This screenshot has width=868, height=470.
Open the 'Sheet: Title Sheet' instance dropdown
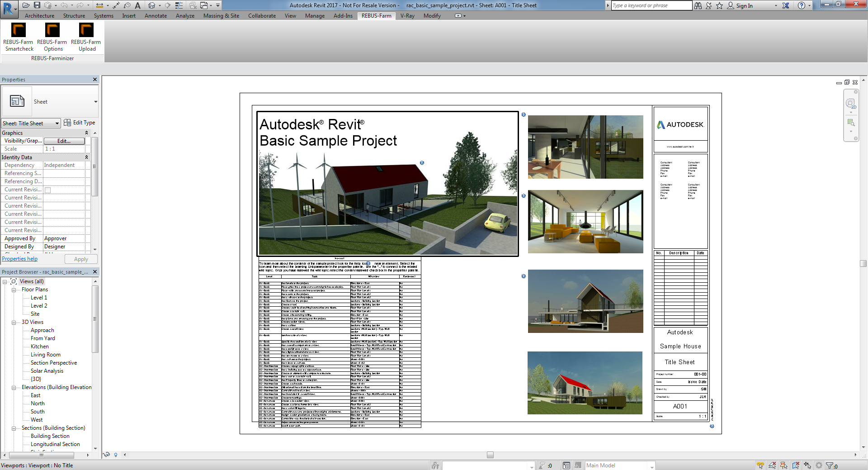(x=31, y=123)
